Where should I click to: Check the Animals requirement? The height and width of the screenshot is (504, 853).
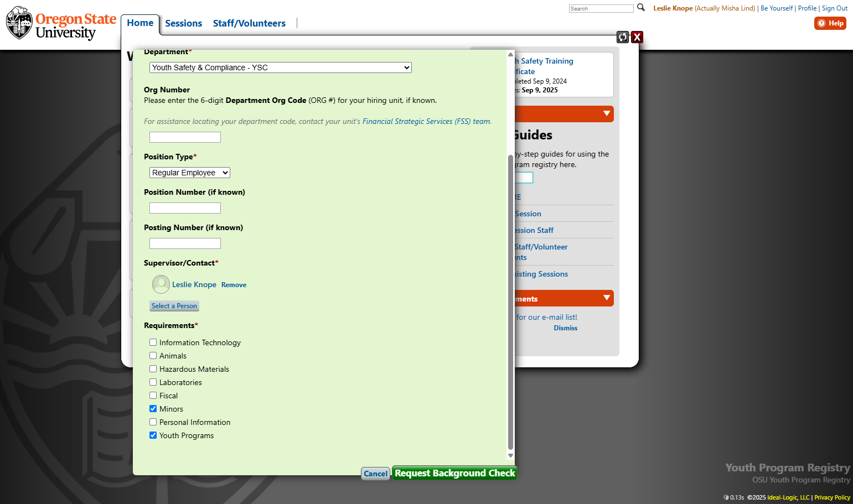153,356
